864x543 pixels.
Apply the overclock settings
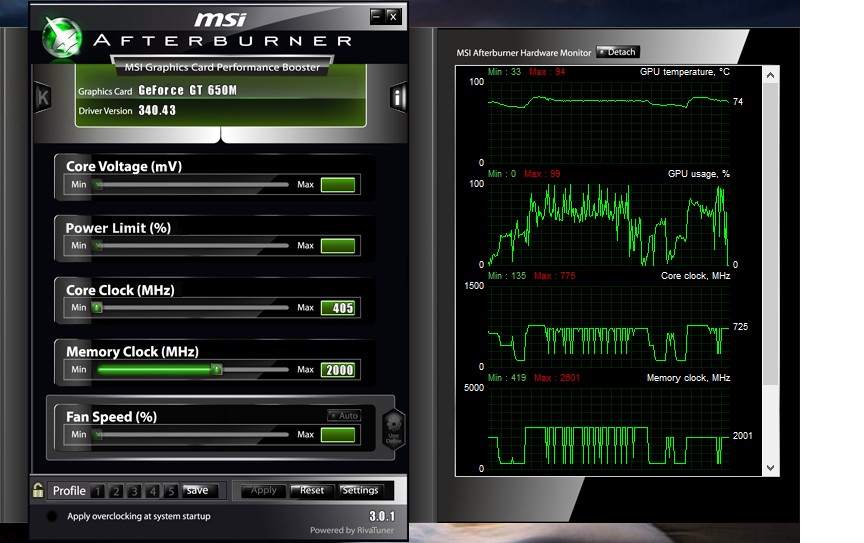tap(264, 490)
